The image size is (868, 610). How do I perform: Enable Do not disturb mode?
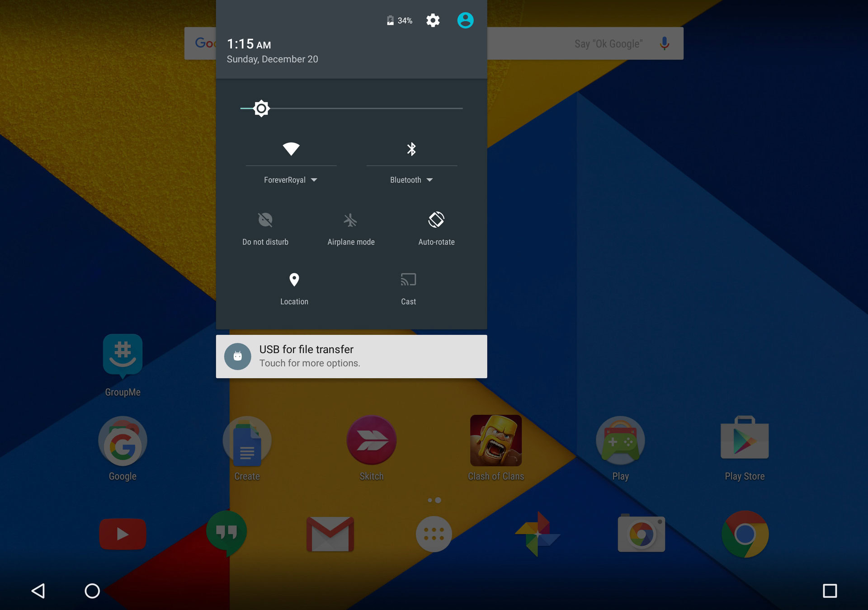265,220
